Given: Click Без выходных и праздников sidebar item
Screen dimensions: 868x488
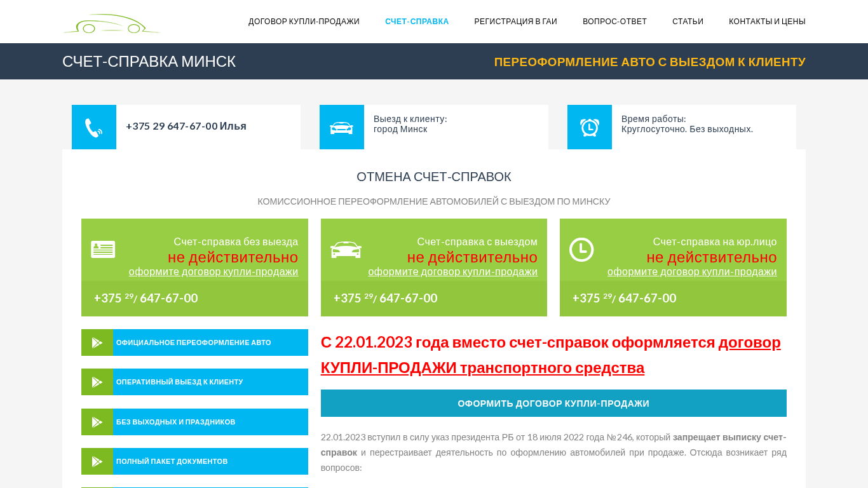Looking at the screenshot, I should 194,422.
